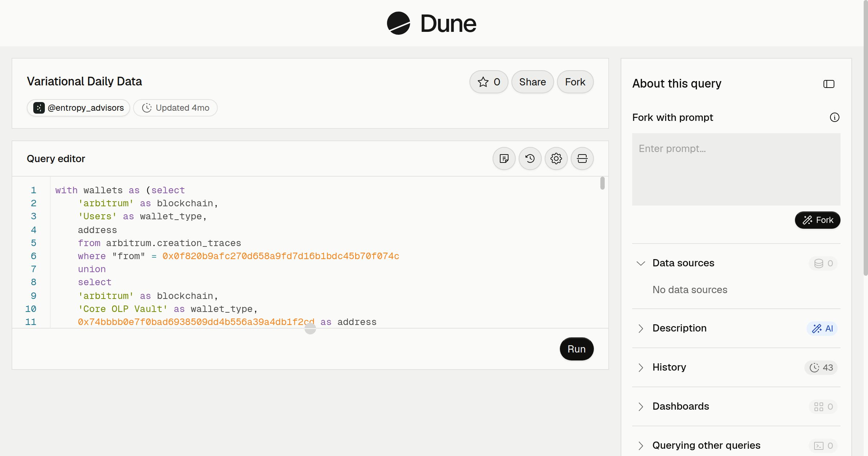Click the Updated 4mo badge
The width and height of the screenshot is (868, 456).
(x=175, y=108)
